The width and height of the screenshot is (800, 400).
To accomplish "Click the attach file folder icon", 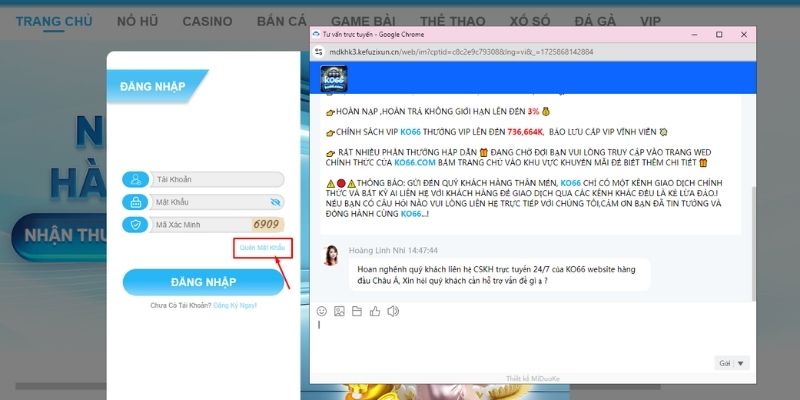I will [357, 311].
